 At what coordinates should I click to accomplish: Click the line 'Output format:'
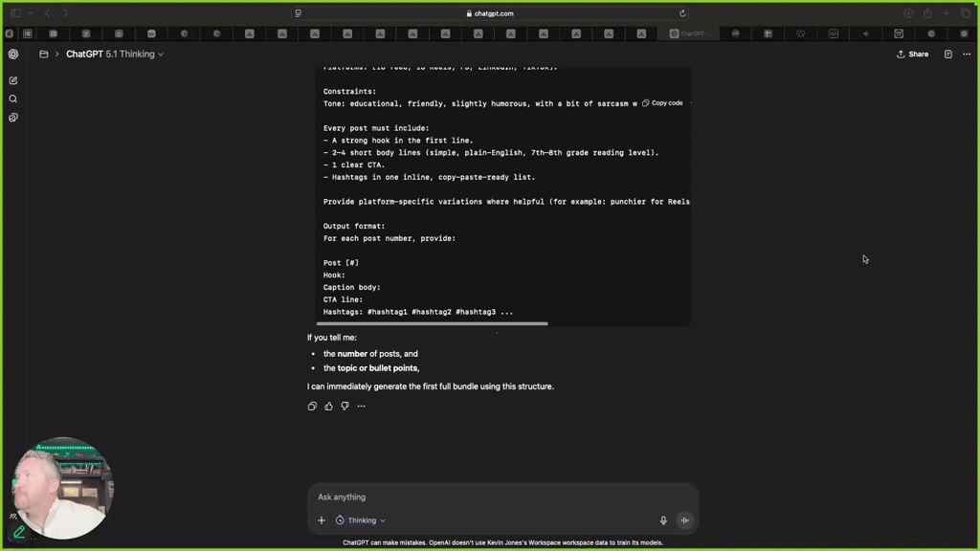pos(354,226)
